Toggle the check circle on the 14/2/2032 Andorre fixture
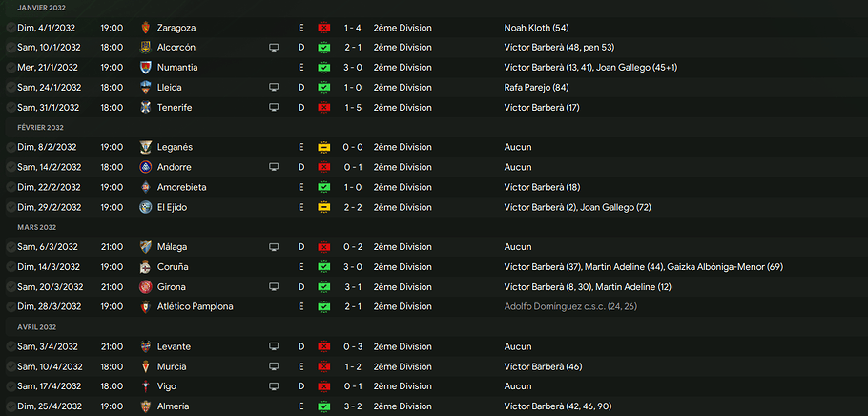 10,168
